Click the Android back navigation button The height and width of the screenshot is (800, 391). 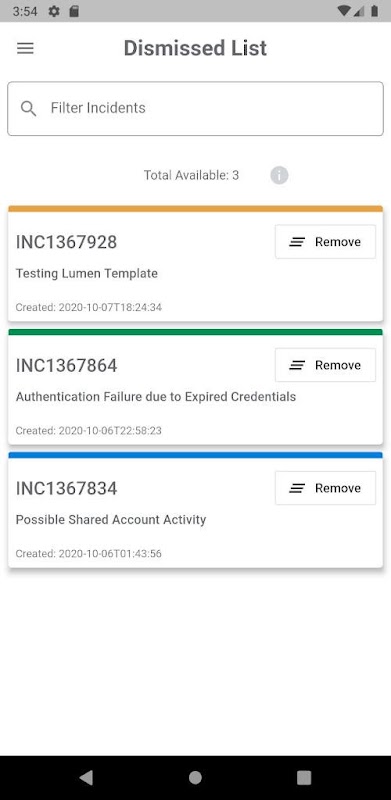click(86, 778)
